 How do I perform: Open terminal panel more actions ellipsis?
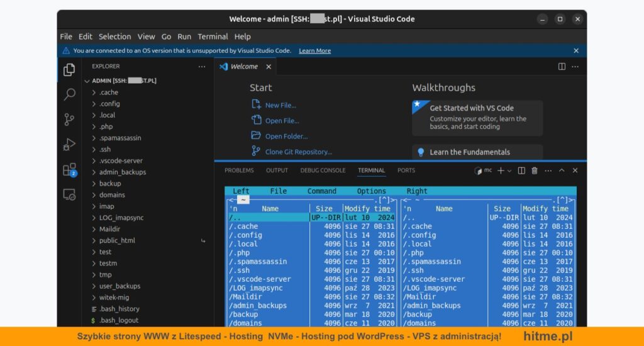(x=548, y=170)
